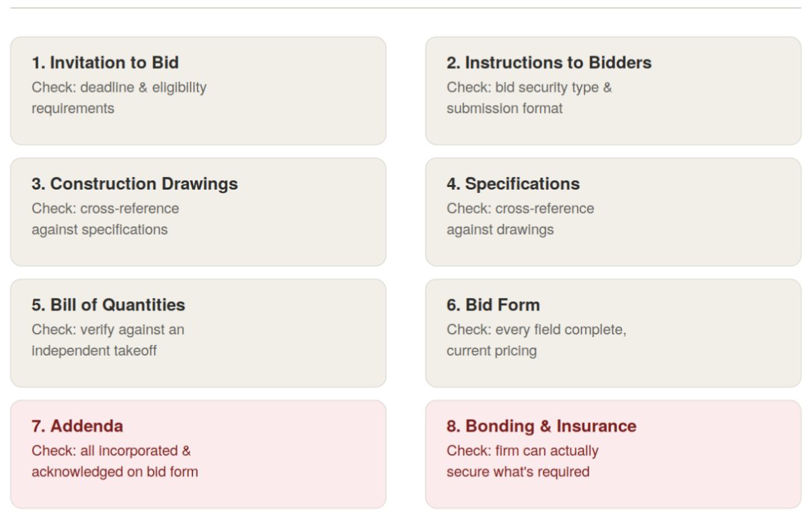The height and width of the screenshot is (532, 807).
Task: Select the pink Addenda card
Action: 198,454
